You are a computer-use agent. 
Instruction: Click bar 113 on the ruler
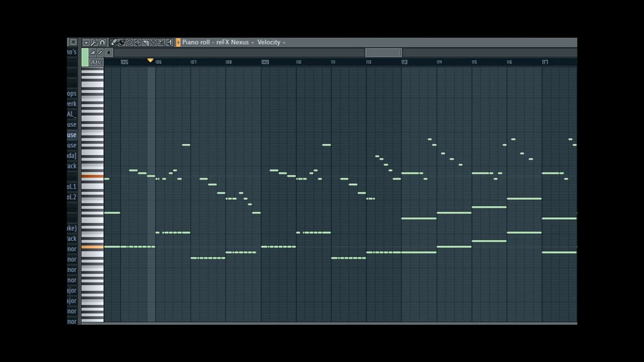click(x=405, y=62)
